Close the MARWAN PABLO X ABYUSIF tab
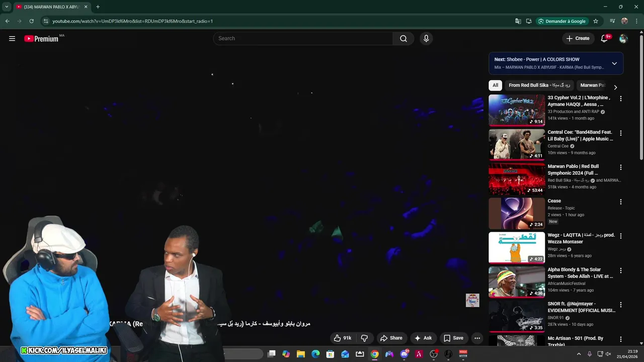The image size is (644, 362). (86, 7)
